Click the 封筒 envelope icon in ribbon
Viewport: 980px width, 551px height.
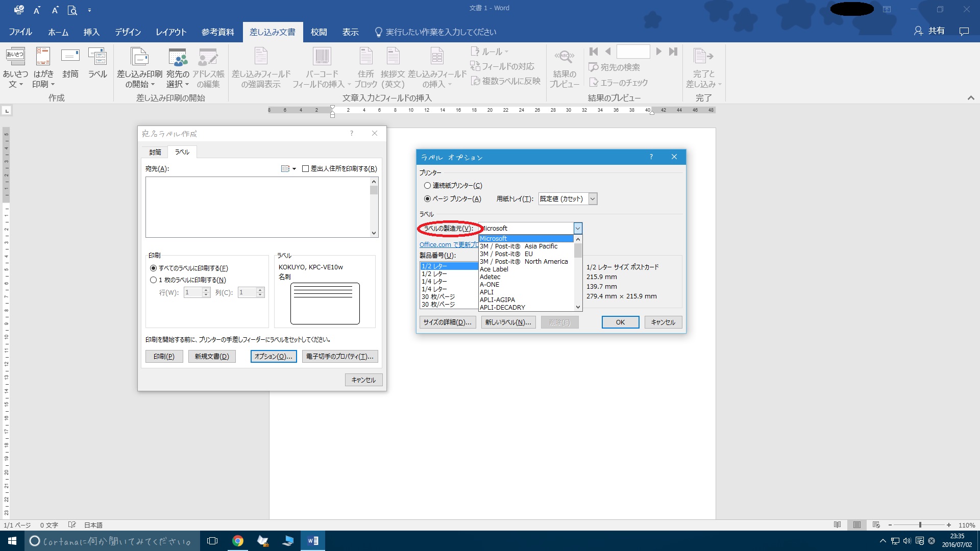pos(70,64)
